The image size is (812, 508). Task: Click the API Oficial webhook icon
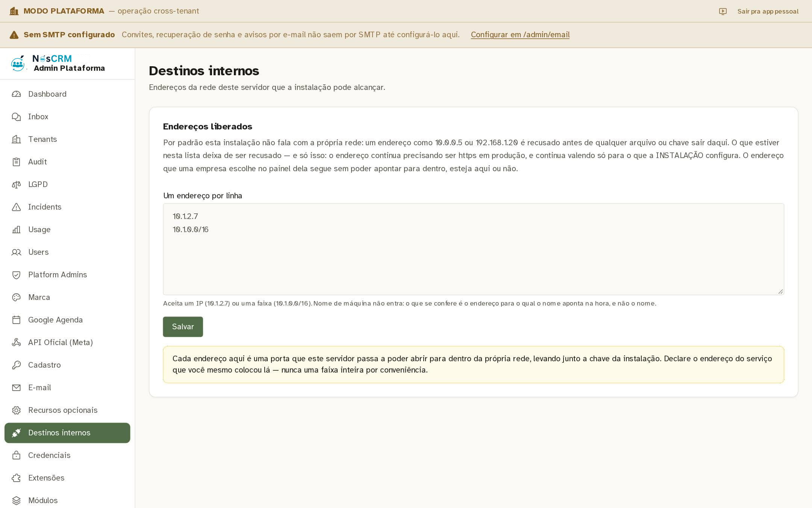click(16, 342)
